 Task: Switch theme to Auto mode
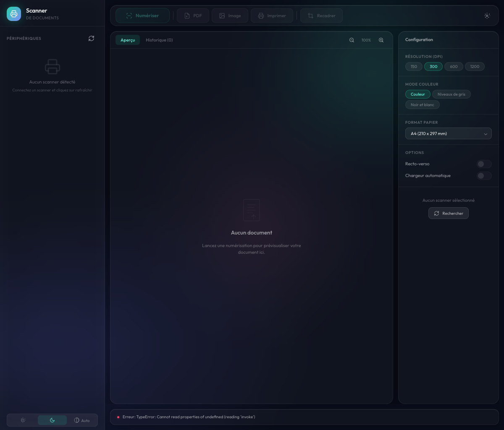pyautogui.click(x=81, y=420)
